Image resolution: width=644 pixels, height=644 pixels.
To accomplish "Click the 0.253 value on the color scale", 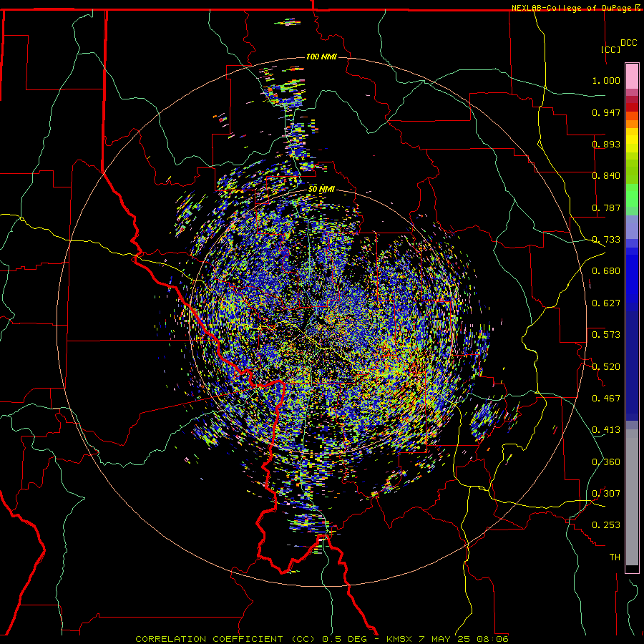I will click(x=606, y=525).
